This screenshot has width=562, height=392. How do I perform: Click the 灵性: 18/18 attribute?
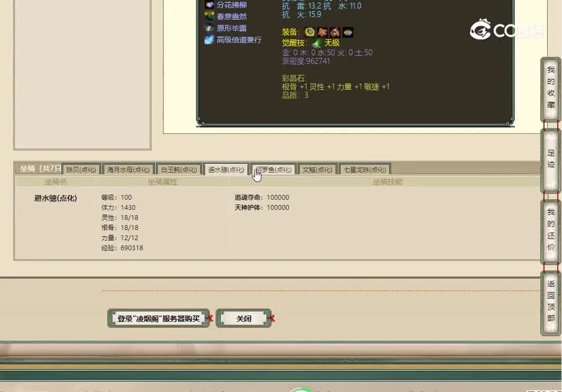click(120, 217)
